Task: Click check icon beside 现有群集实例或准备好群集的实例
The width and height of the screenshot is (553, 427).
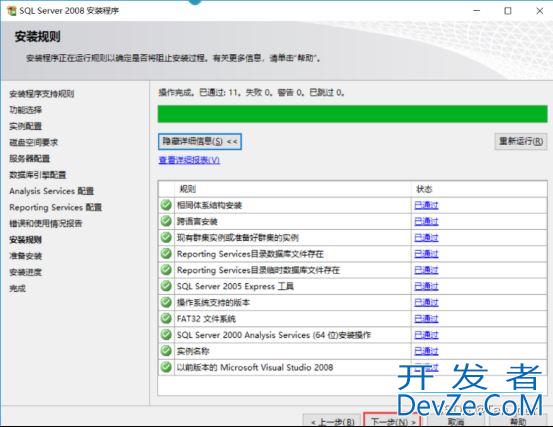Action: [166, 237]
